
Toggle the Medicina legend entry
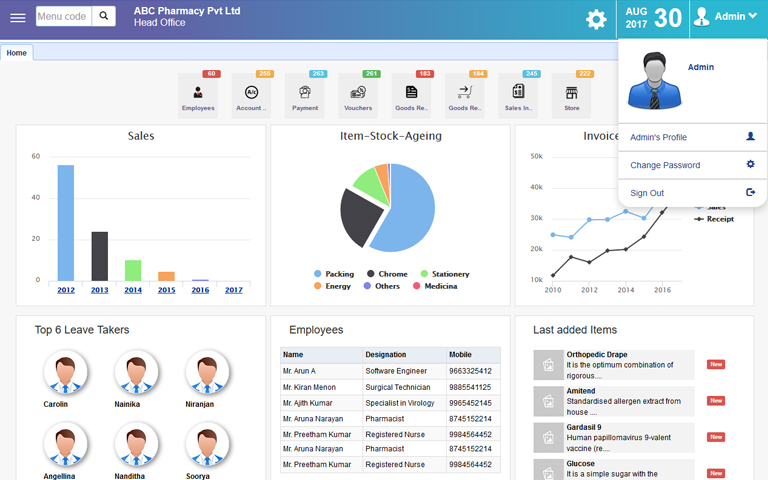point(435,286)
